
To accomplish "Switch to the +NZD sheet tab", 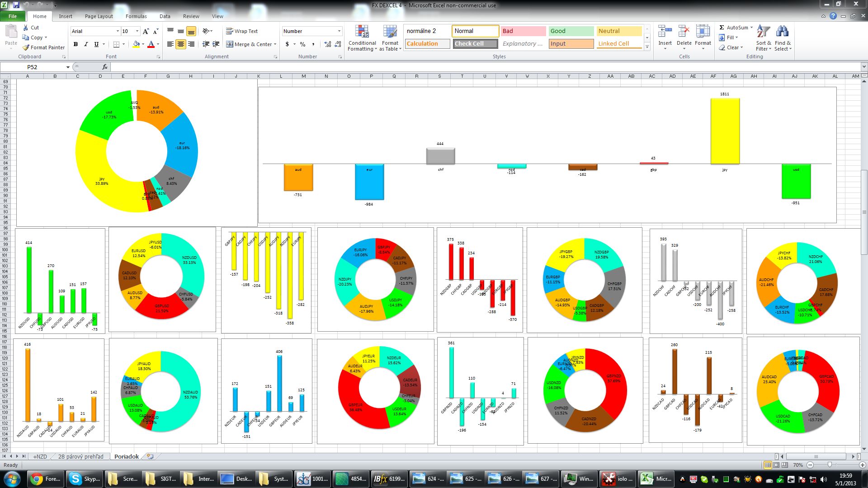I will tap(40, 457).
